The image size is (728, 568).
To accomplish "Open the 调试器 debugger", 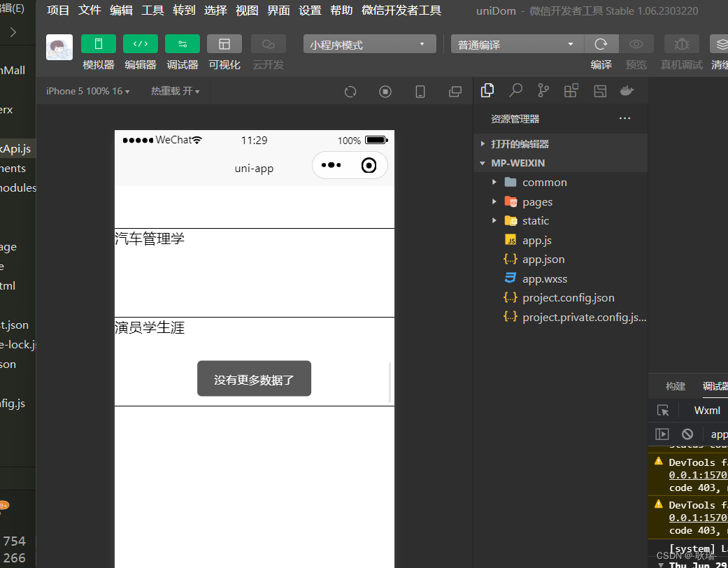I will pyautogui.click(x=182, y=43).
